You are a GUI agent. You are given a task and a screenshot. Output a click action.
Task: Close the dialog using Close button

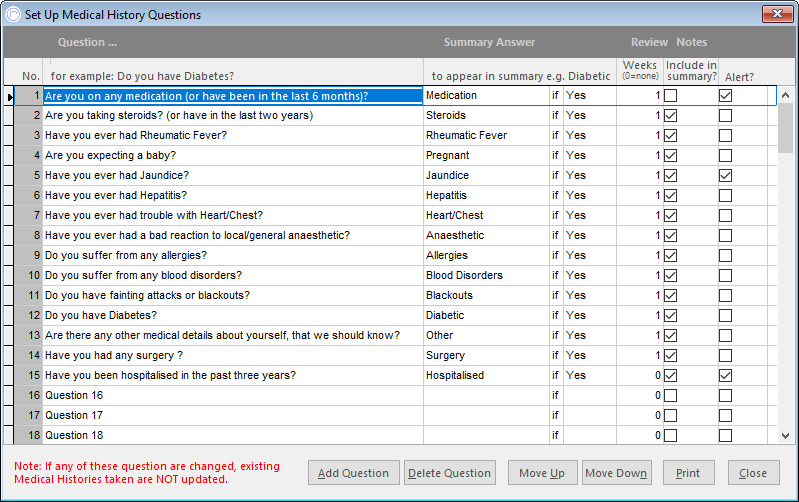pos(753,473)
